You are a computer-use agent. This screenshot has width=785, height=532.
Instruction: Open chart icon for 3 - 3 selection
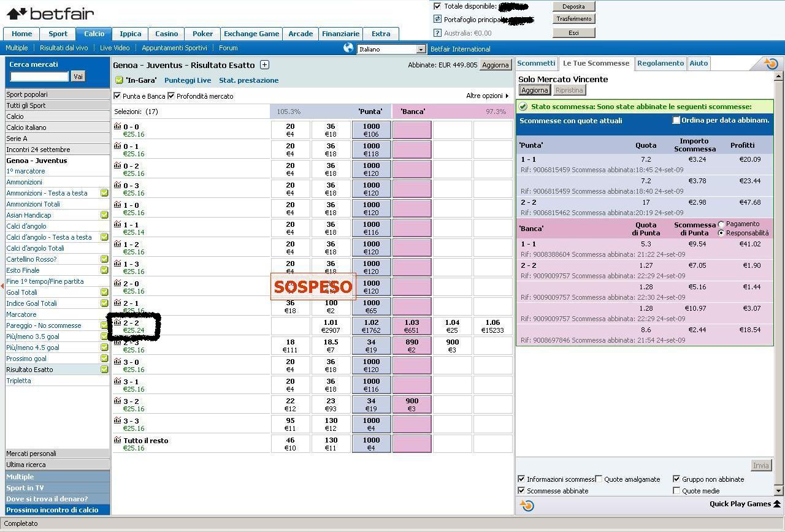pyautogui.click(x=117, y=420)
